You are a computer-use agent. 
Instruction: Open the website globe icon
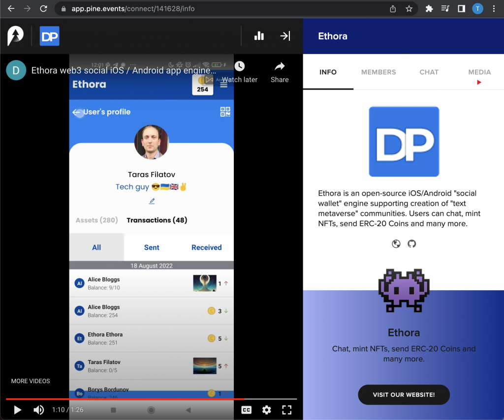pos(396,244)
